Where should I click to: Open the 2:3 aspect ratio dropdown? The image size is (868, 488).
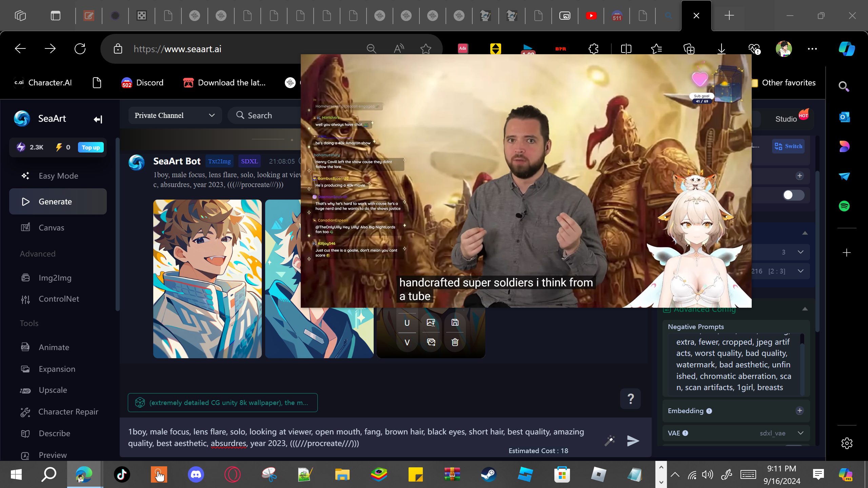781,271
